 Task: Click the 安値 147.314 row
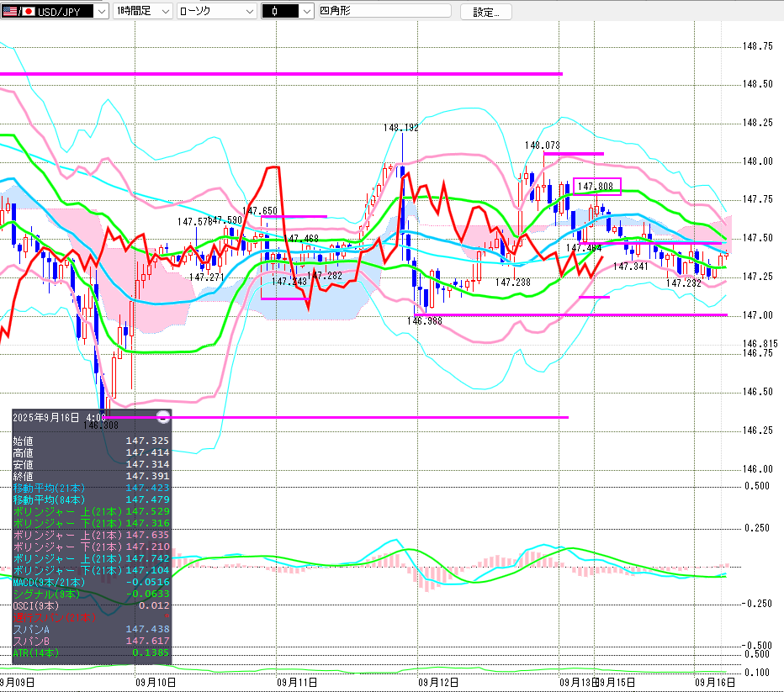tap(91, 464)
